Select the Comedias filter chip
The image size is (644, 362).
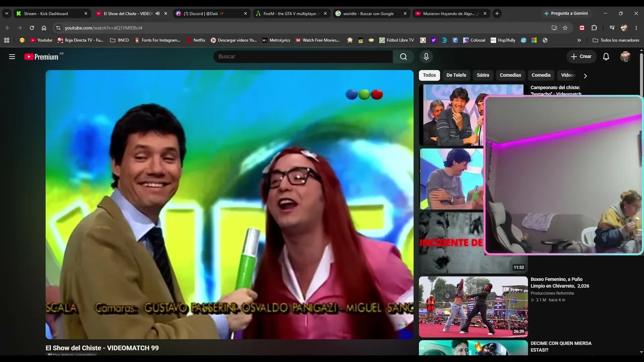pos(510,75)
